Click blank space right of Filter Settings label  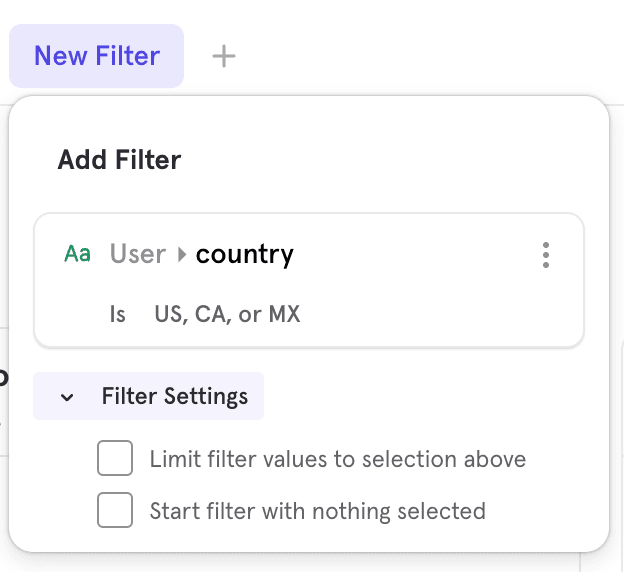click(x=420, y=396)
